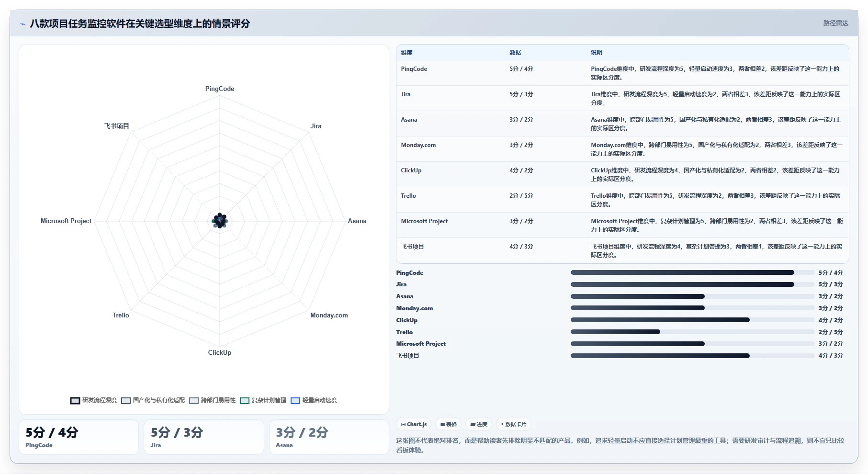
Task: Click the Jira row description text
Action: tap(715, 99)
